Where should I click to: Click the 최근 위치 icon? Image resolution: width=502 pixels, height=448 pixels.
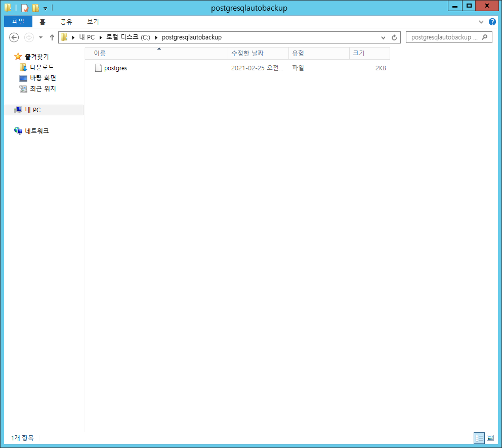coord(23,88)
